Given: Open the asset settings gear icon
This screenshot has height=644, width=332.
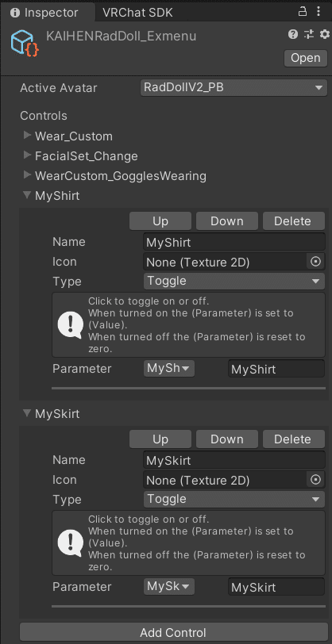Looking at the screenshot, I should 325,35.
